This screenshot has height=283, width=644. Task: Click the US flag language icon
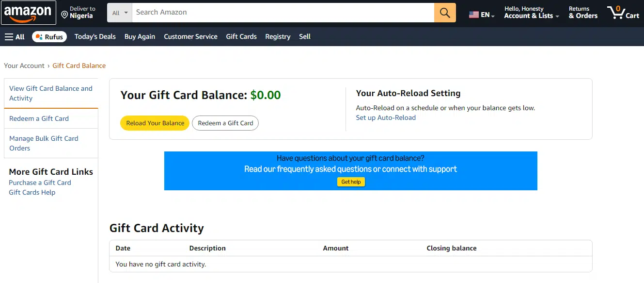point(474,15)
